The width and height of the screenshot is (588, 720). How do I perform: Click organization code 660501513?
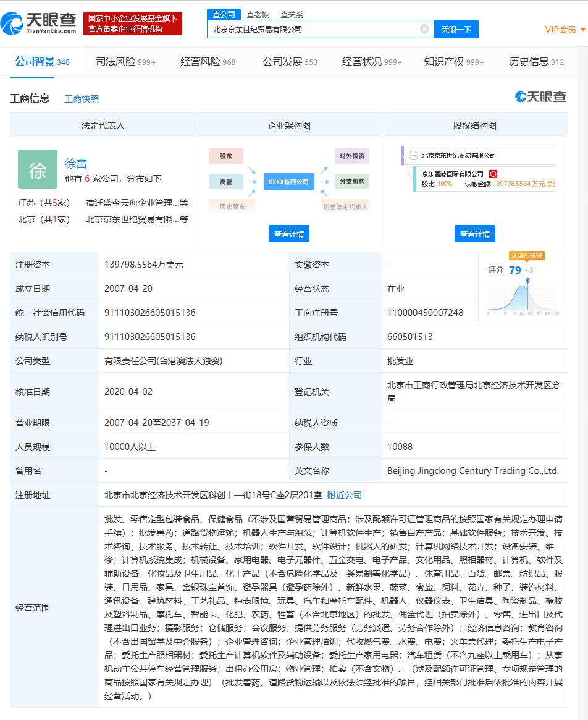coord(410,337)
